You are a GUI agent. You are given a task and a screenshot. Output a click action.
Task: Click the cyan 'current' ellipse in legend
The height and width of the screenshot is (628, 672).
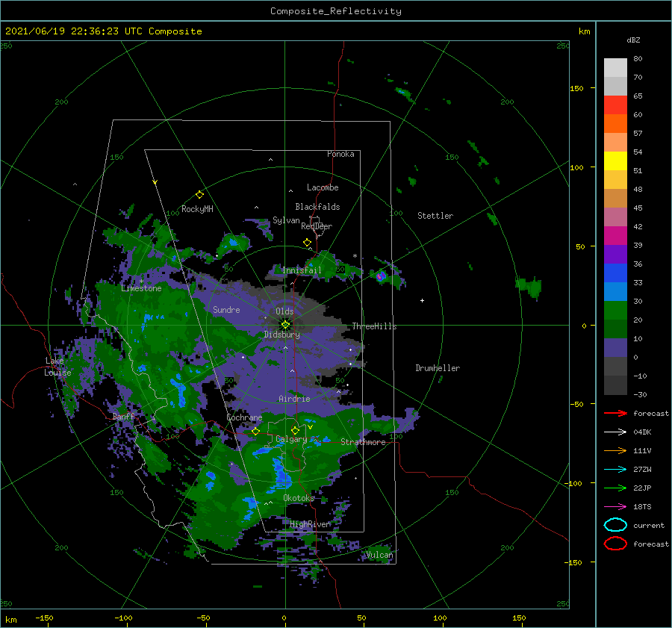[x=615, y=525]
